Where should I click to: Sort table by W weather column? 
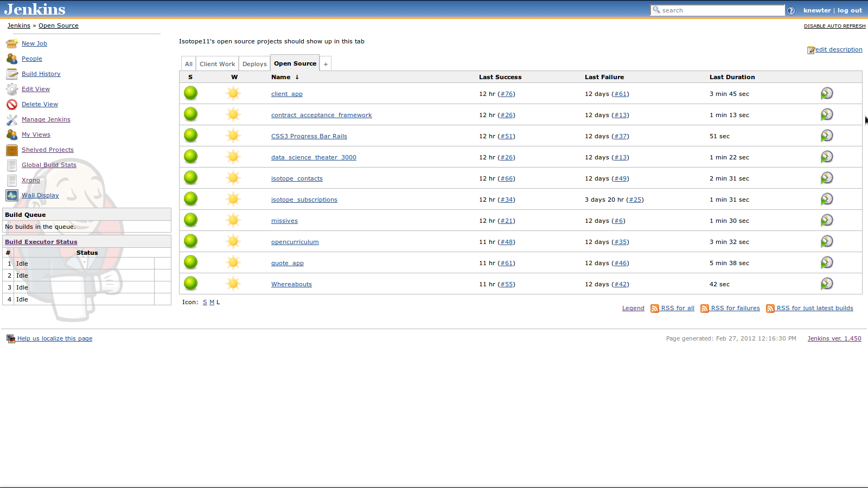tap(234, 77)
